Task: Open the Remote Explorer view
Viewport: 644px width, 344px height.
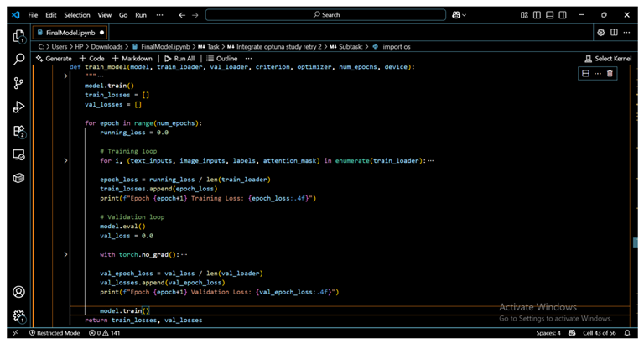Action: tap(18, 154)
